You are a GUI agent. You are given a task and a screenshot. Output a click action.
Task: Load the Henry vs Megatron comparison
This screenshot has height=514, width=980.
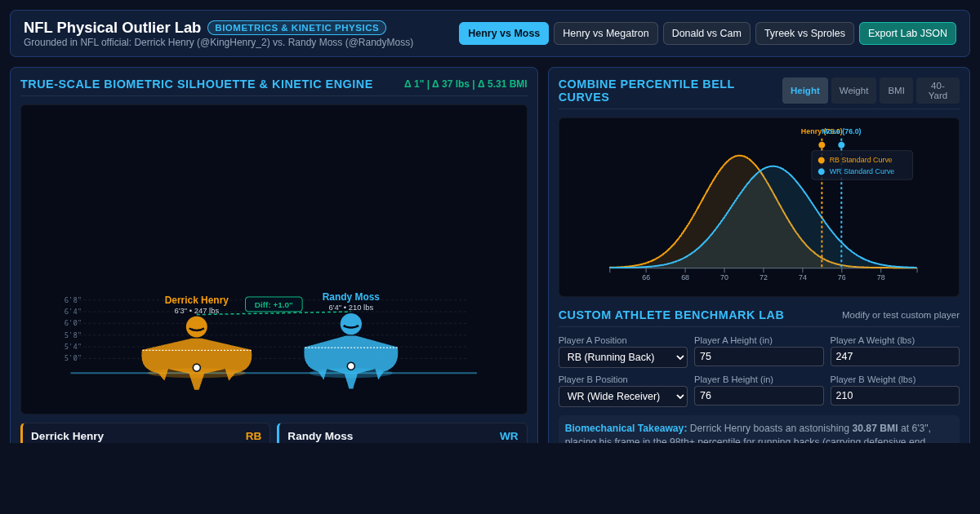pyautogui.click(x=606, y=33)
